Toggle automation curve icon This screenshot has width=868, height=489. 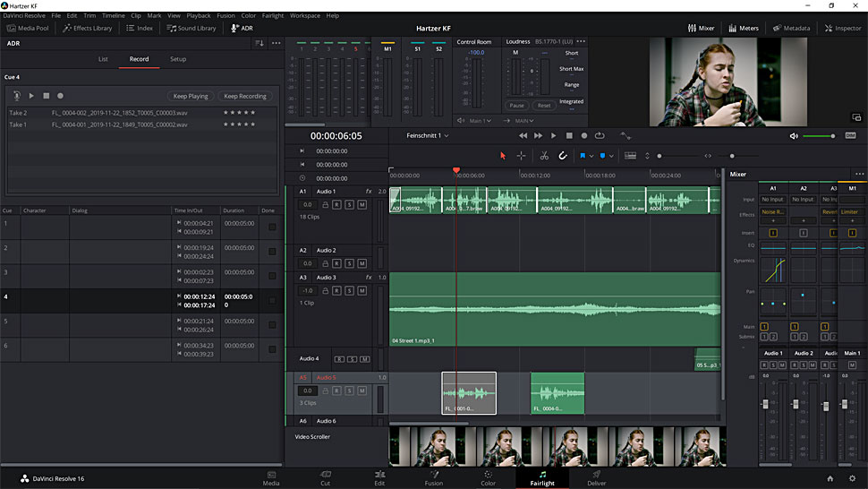tap(625, 135)
